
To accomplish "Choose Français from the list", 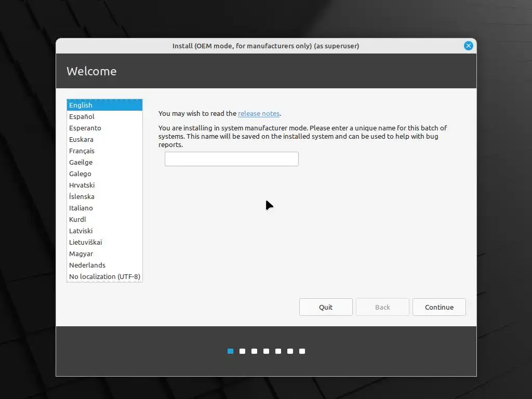I will pyautogui.click(x=104, y=151).
